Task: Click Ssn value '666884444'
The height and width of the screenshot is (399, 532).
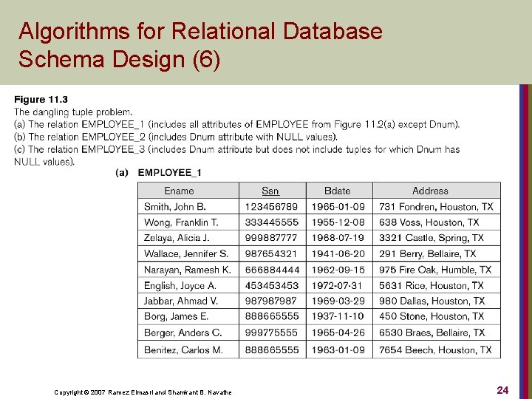Action: 272,270
